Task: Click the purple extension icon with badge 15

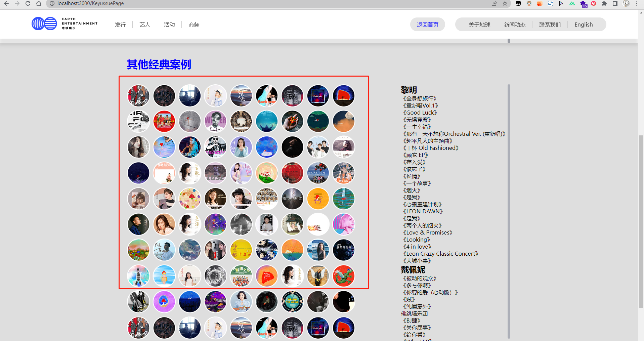Action: click(584, 4)
